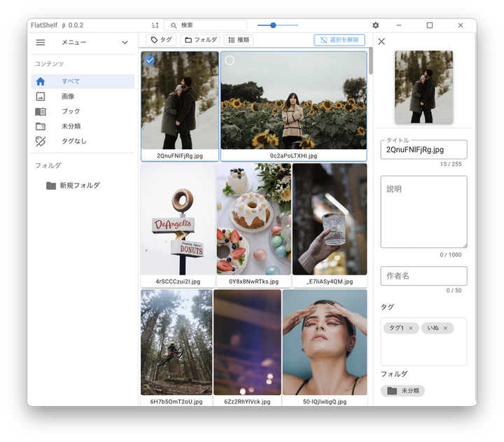Click the home icon beside すべて

tap(41, 81)
